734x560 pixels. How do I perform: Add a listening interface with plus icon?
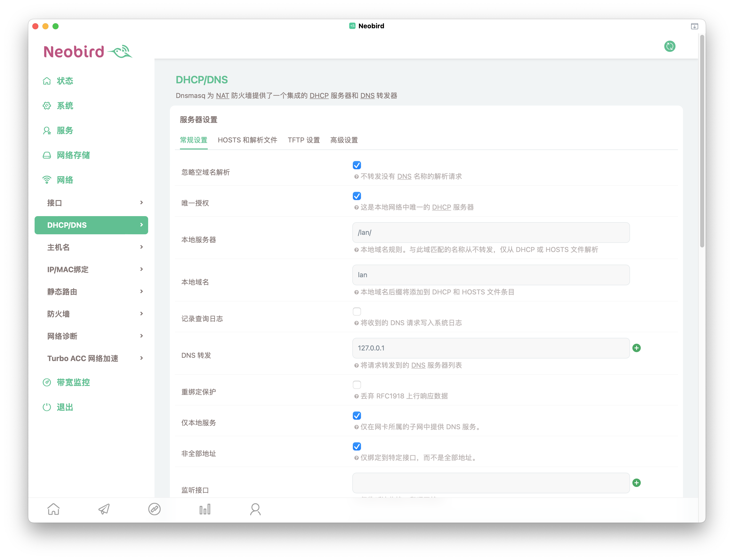click(636, 483)
